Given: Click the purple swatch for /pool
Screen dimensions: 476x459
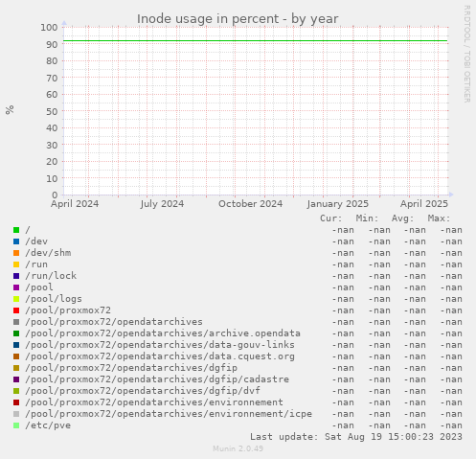Looking at the screenshot, I should pos(16,287).
